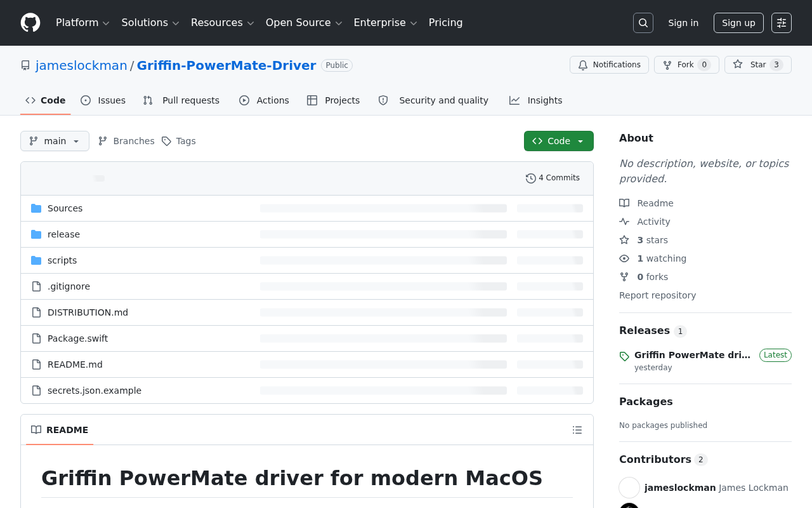The width and height of the screenshot is (812, 508).
Task: Select the README tab
Action: (60, 430)
